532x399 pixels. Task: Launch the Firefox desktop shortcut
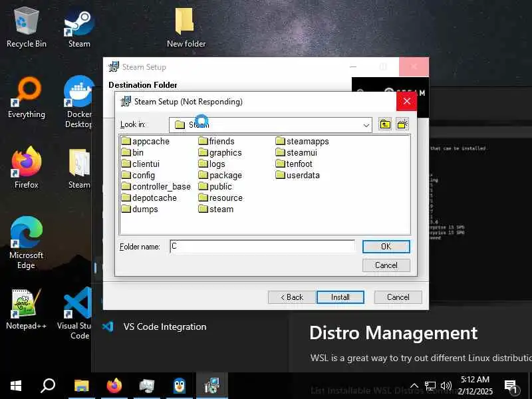[x=26, y=168]
